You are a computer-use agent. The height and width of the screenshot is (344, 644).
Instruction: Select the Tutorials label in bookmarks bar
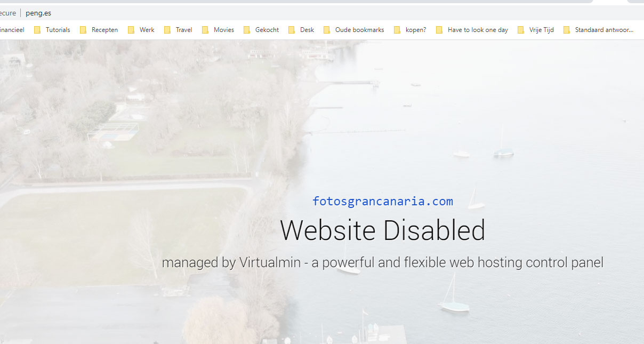[x=58, y=30]
